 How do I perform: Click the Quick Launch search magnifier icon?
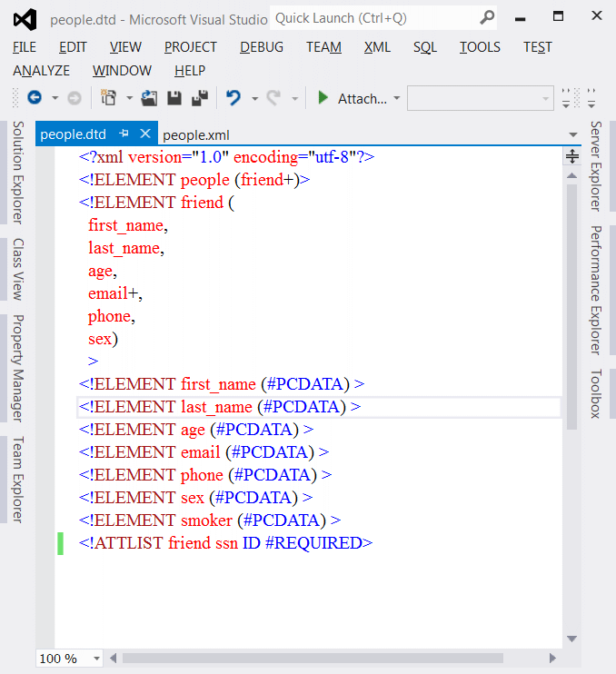(x=487, y=18)
